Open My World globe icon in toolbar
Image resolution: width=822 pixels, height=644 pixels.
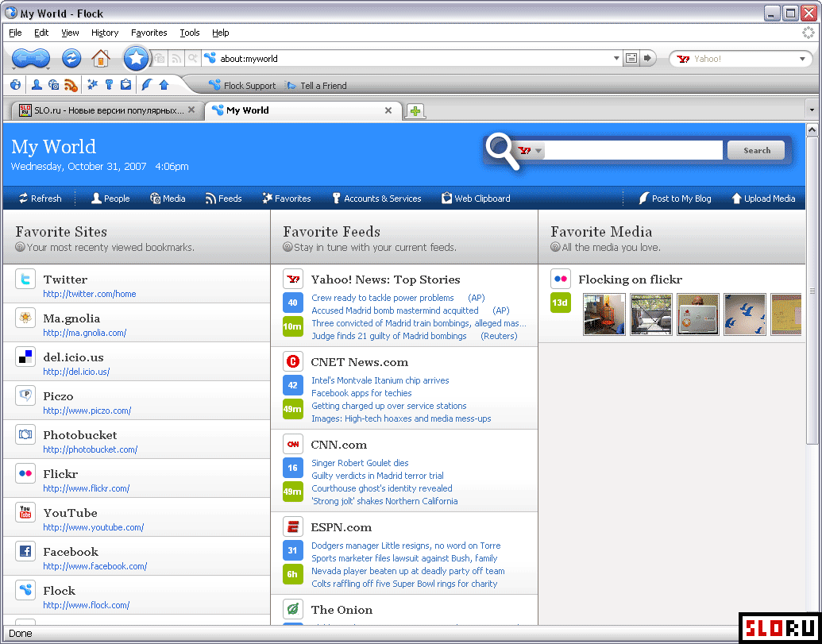[16, 84]
